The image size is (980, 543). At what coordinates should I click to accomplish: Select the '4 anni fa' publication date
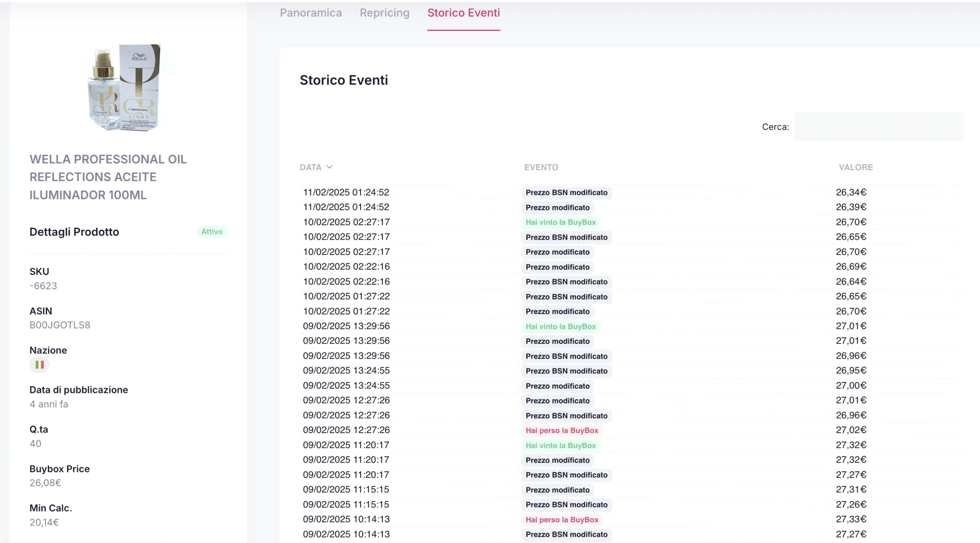pos(49,404)
